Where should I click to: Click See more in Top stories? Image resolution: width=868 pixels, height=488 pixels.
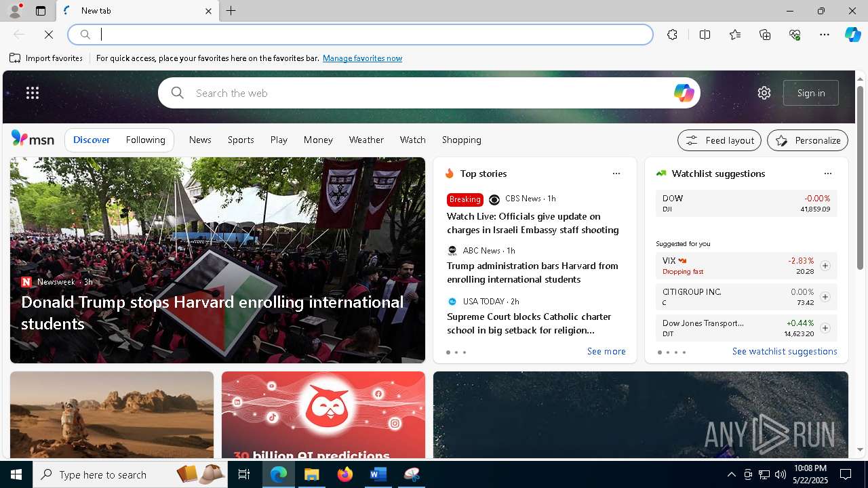click(606, 351)
